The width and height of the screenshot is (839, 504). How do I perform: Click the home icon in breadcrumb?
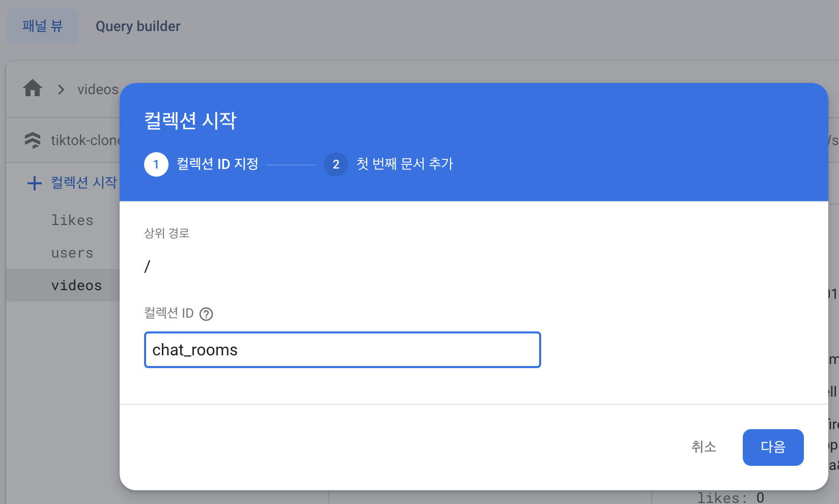tap(33, 88)
